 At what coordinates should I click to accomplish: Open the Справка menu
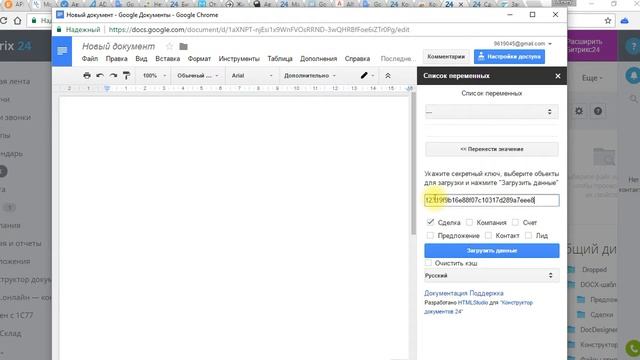coord(357,59)
